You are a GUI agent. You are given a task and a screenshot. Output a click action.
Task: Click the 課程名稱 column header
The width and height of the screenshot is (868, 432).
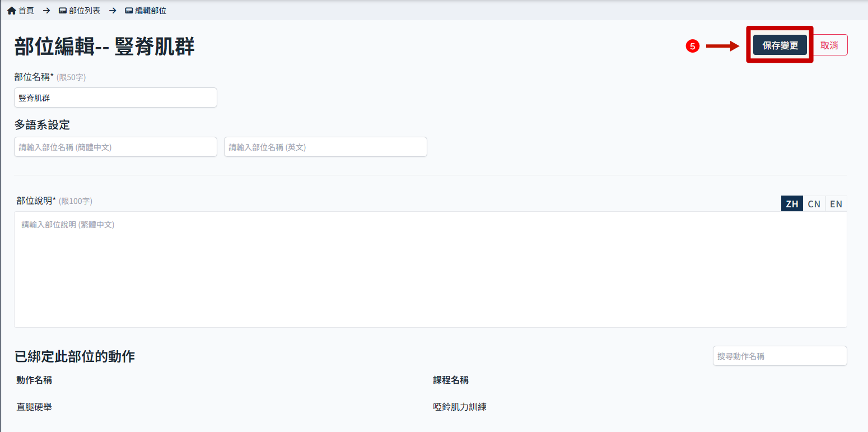coord(451,380)
